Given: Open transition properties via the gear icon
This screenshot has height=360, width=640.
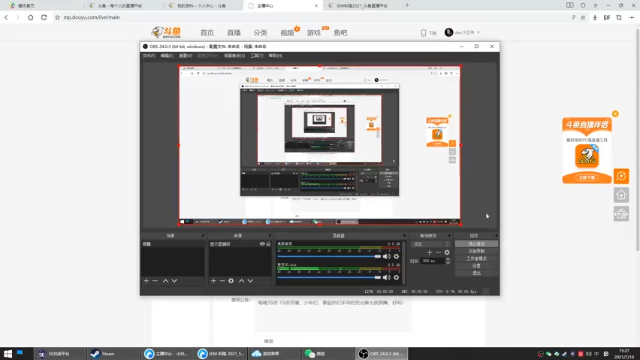Looking at the screenshot, I should [447, 253].
